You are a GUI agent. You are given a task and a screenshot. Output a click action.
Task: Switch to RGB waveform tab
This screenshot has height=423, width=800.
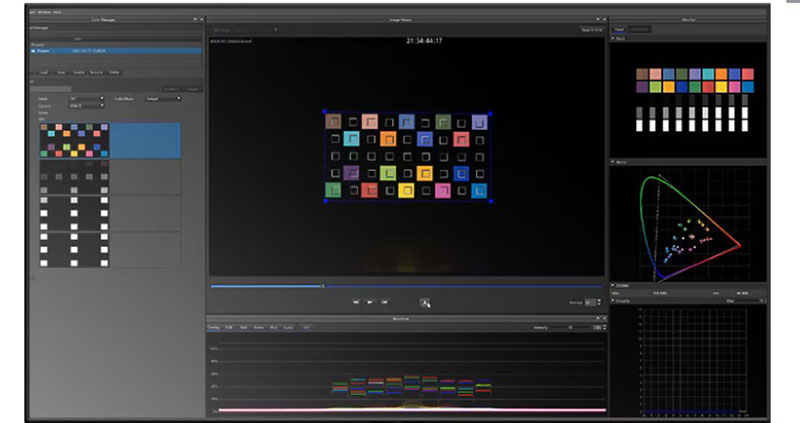(229, 328)
